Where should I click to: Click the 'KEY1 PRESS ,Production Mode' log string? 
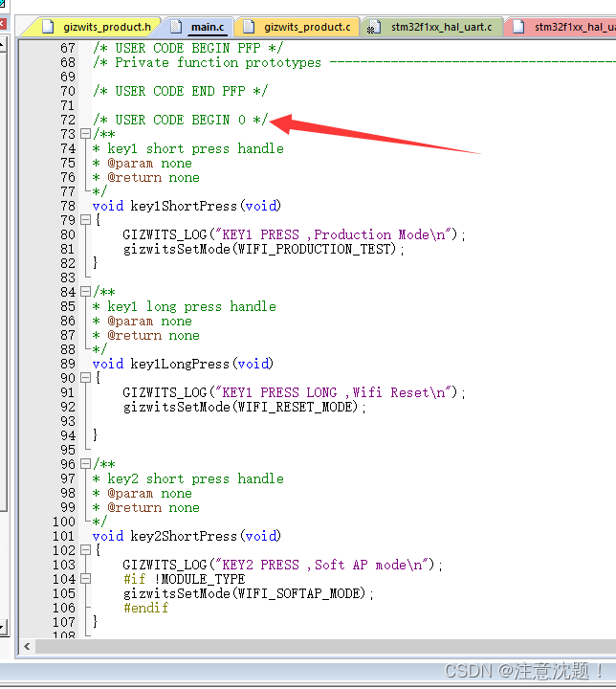[334, 234]
